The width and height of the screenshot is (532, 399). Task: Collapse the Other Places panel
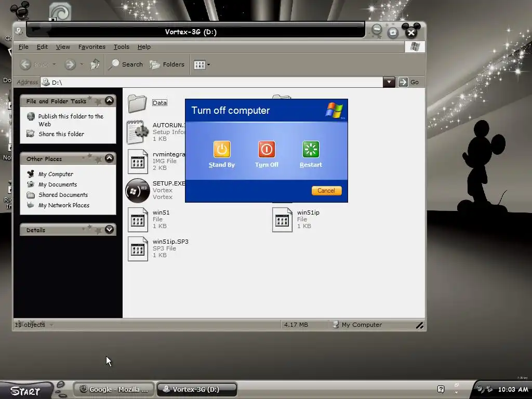[x=109, y=158]
